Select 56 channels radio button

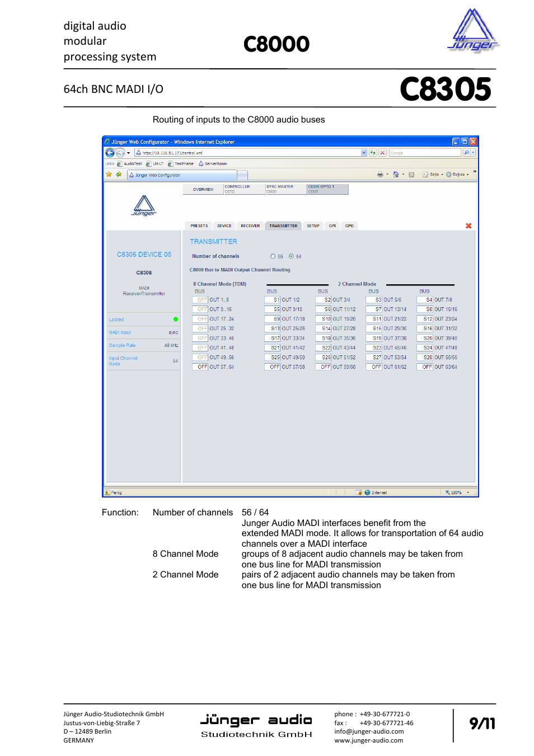(273, 256)
